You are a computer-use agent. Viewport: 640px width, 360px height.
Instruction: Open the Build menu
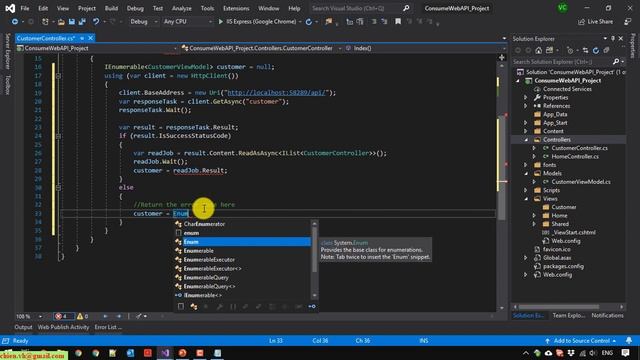(x=111, y=8)
